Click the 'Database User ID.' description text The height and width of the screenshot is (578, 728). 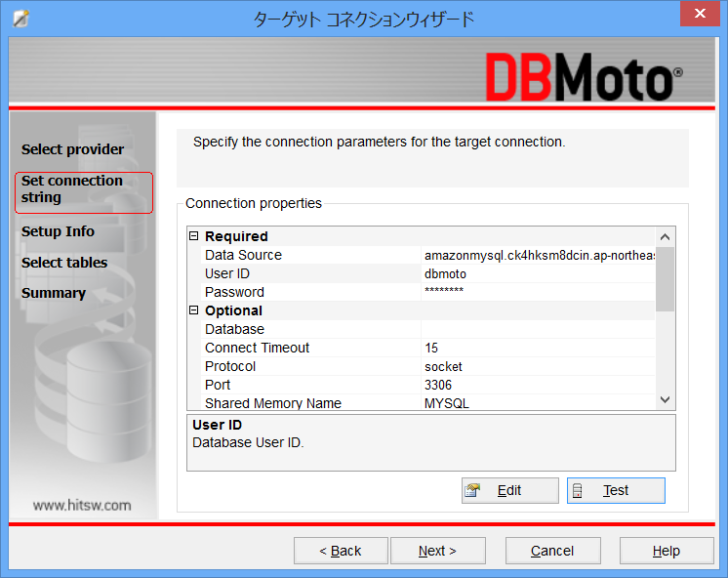click(x=248, y=442)
